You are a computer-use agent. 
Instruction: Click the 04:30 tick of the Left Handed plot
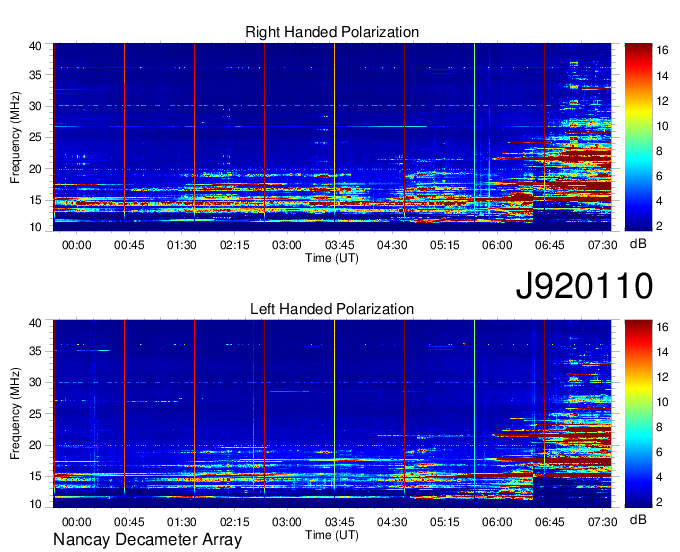pyautogui.click(x=392, y=522)
